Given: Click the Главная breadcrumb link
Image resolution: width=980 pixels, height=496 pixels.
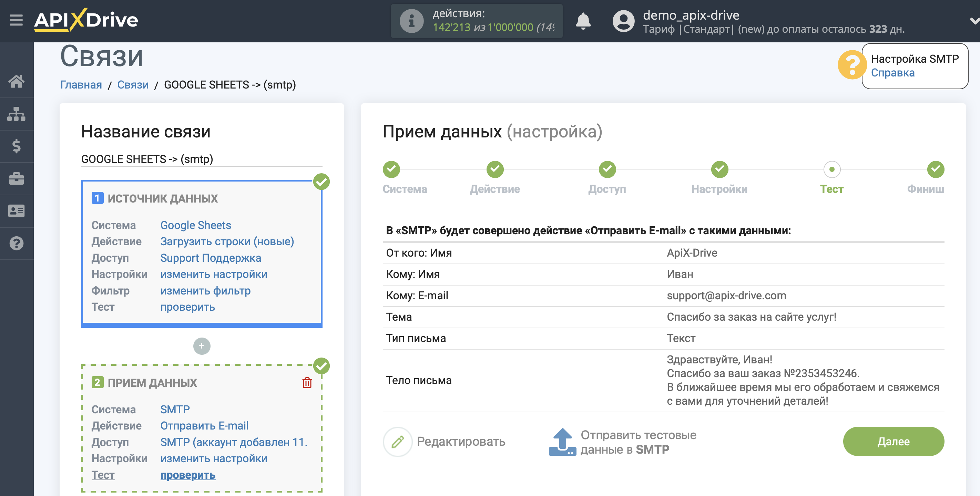Looking at the screenshot, I should 81,85.
